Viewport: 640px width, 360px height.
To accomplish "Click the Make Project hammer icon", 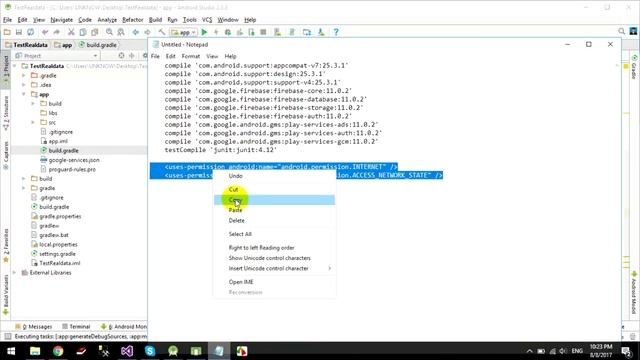I will [162, 32].
